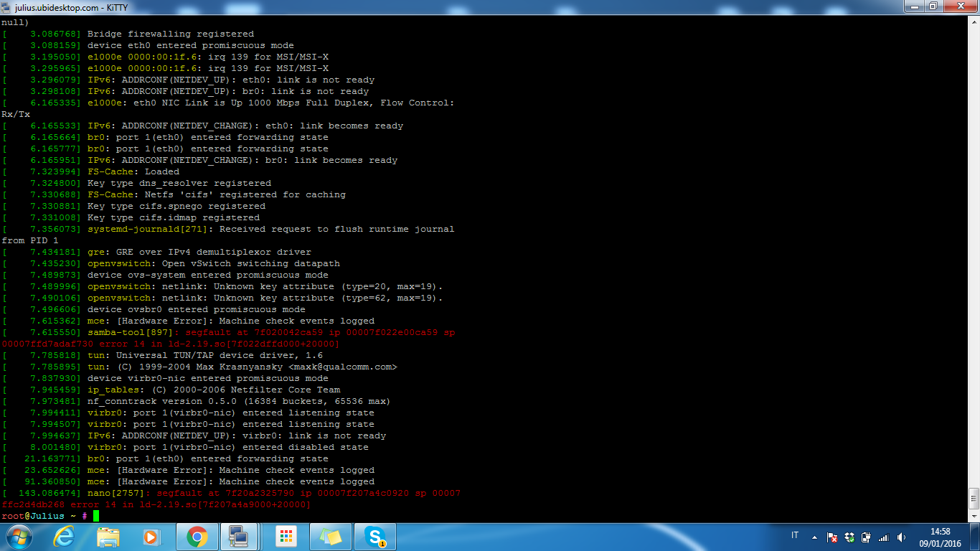Show hidden tray icons arrow
Screen dimensions: 980x551
(x=814, y=537)
